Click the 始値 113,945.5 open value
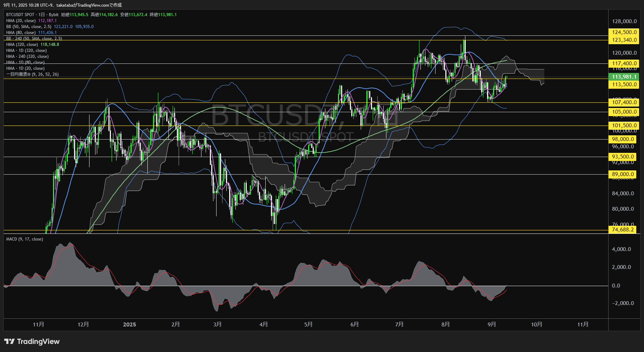This screenshot has height=352, width=644. pos(75,15)
